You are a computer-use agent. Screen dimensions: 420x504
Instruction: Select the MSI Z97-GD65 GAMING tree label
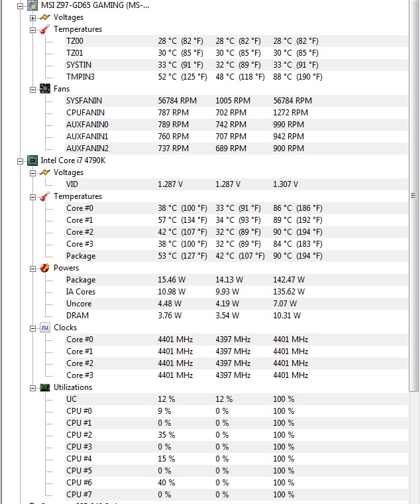tap(95, 5)
